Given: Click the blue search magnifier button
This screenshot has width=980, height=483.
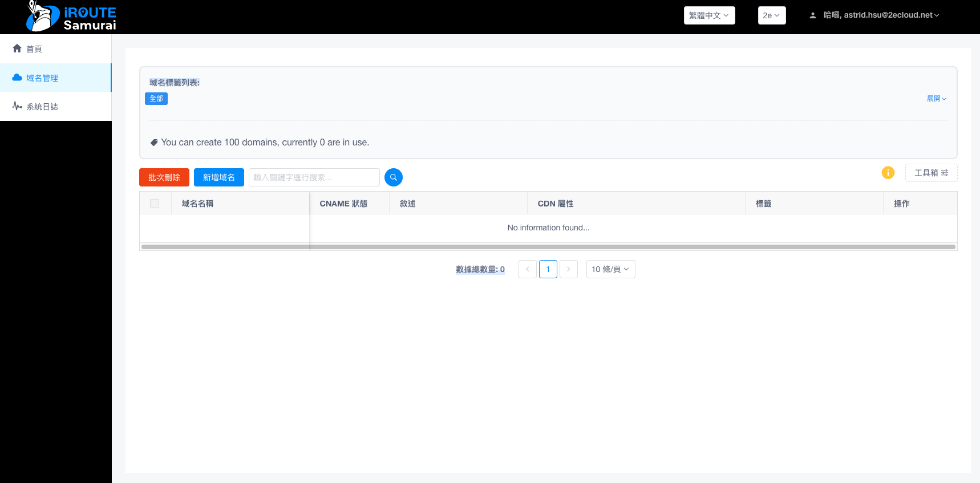Looking at the screenshot, I should pyautogui.click(x=393, y=177).
